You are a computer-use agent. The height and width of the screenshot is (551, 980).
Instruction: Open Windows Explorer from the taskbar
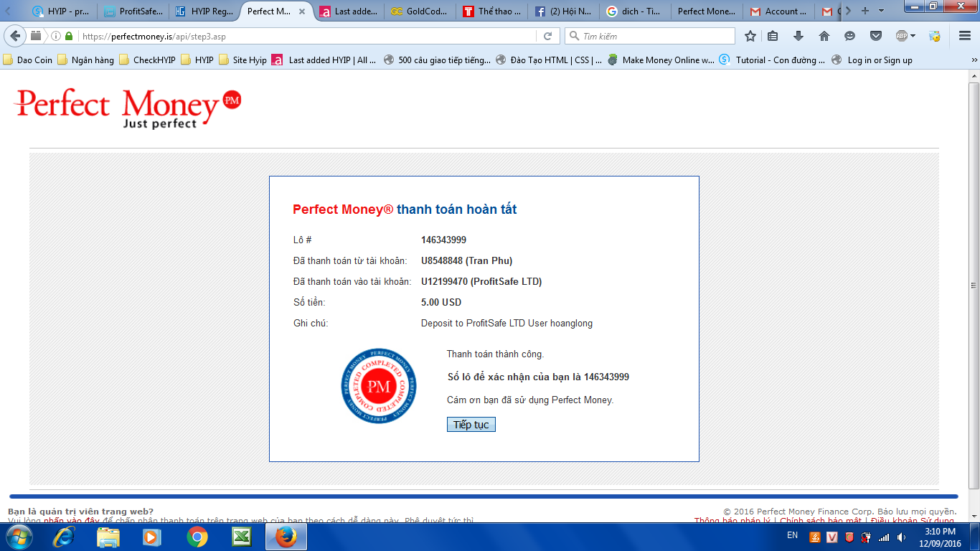click(x=108, y=537)
